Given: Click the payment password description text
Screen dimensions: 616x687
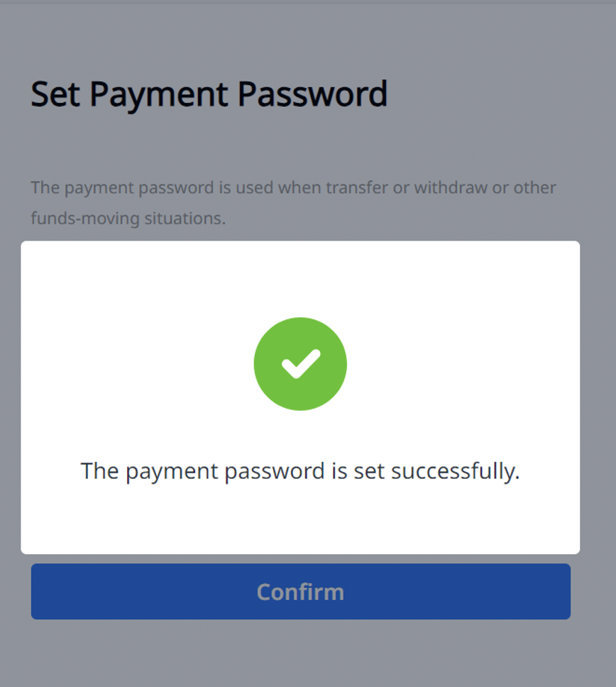Looking at the screenshot, I should [293, 188].
